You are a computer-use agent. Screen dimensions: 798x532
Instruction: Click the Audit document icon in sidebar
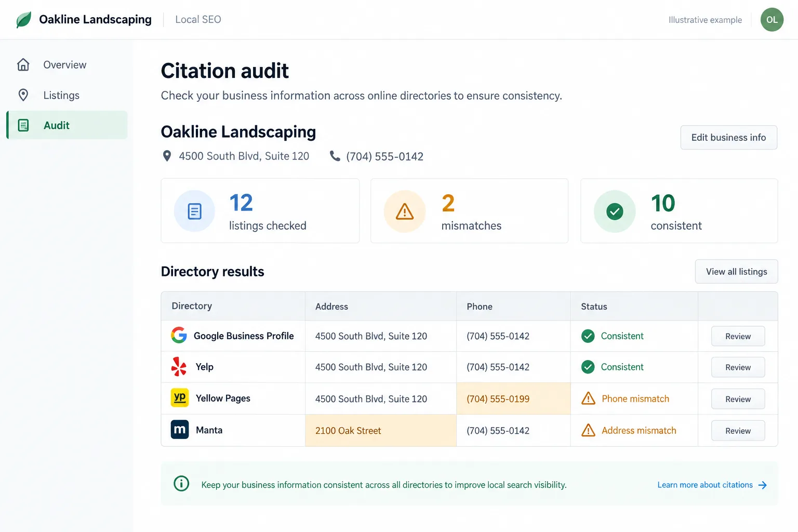pyautogui.click(x=23, y=125)
